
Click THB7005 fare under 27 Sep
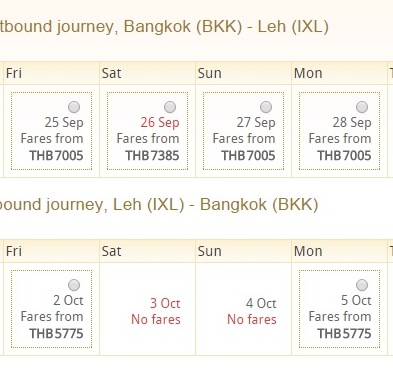click(x=248, y=156)
